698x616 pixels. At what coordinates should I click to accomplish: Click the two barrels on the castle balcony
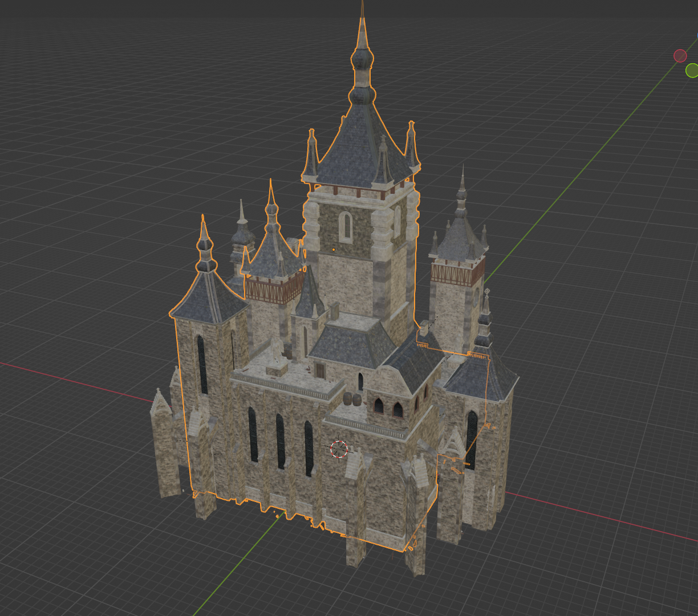(x=352, y=399)
